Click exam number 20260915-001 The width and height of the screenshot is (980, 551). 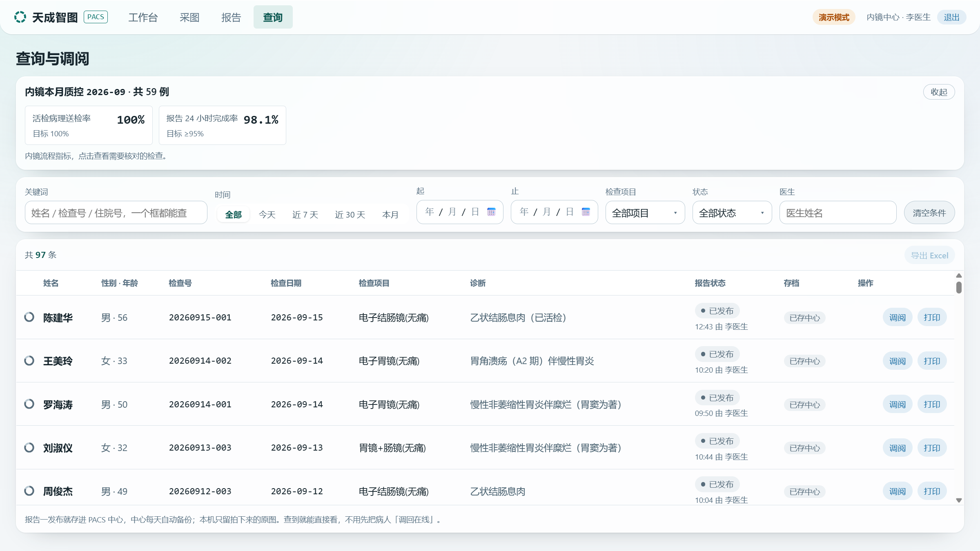(200, 317)
